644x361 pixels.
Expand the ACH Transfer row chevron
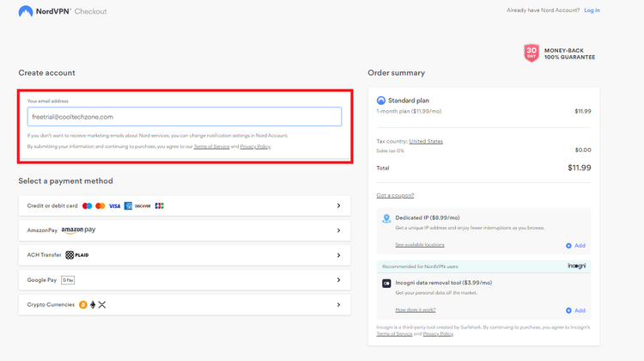coord(338,255)
